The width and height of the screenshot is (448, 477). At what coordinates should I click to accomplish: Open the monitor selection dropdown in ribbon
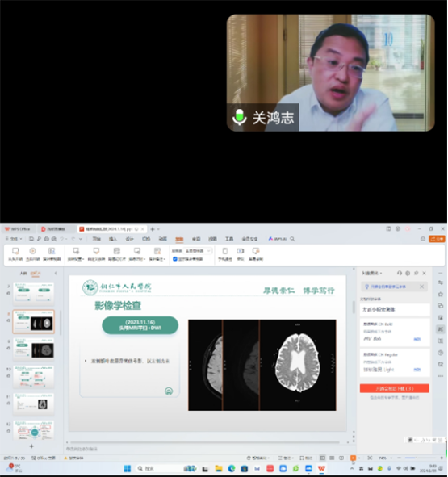[198, 251]
